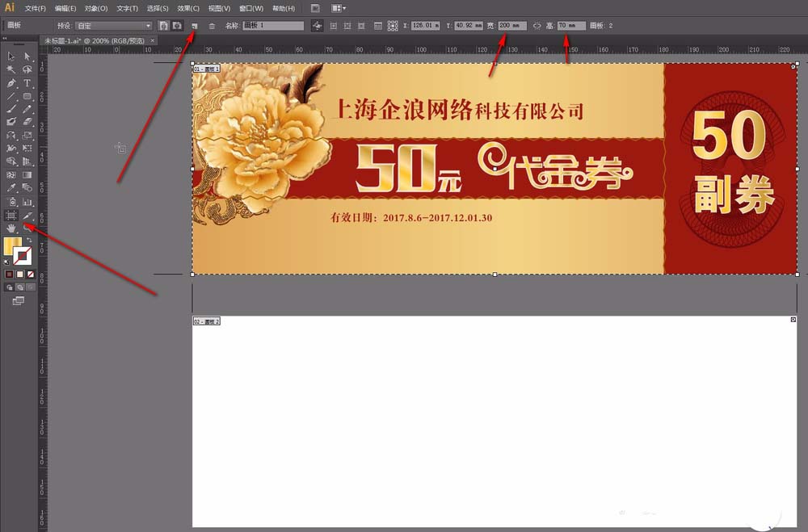Select the Rotate tool
The image size is (808, 532).
point(11,136)
